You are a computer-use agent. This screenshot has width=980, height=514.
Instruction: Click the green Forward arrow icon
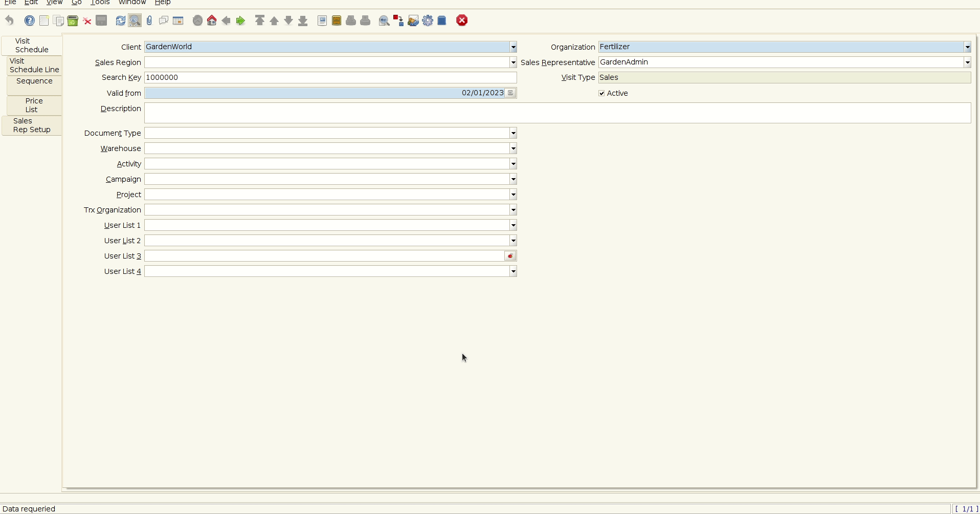[240, 20]
